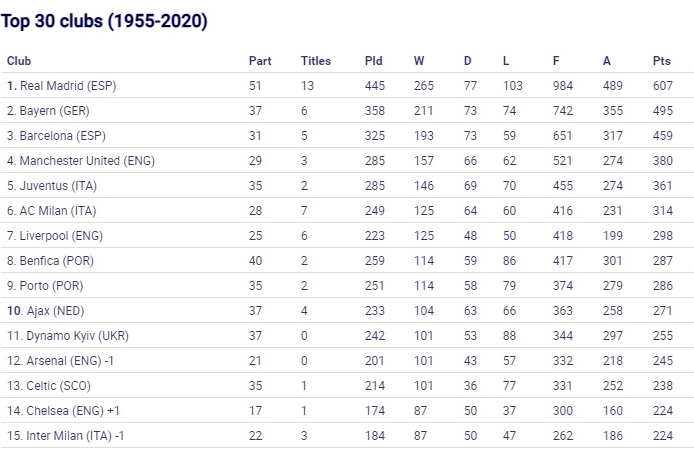Select the Ajax (NED) row
The width and height of the screenshot is (694, 449).
(x=347, y=310)
